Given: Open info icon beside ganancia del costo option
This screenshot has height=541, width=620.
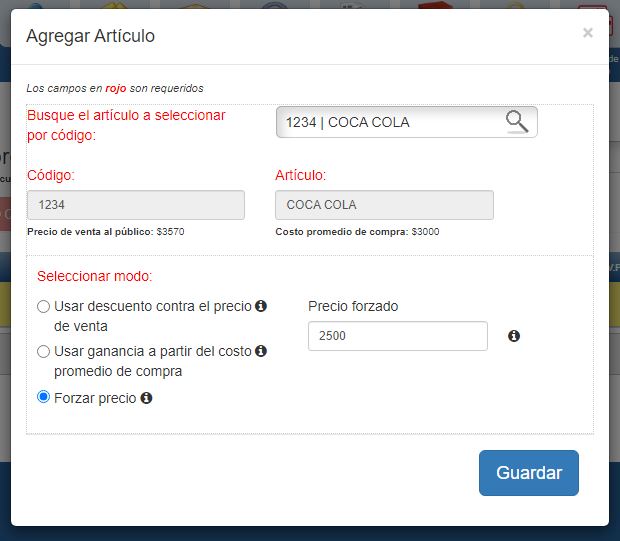Looking at the screenshot, I should (261, 351).
